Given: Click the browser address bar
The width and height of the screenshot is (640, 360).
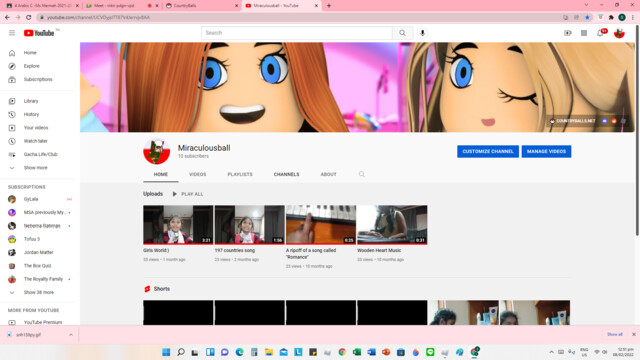Looking at the screenshot, I should [x=298, y=18].
